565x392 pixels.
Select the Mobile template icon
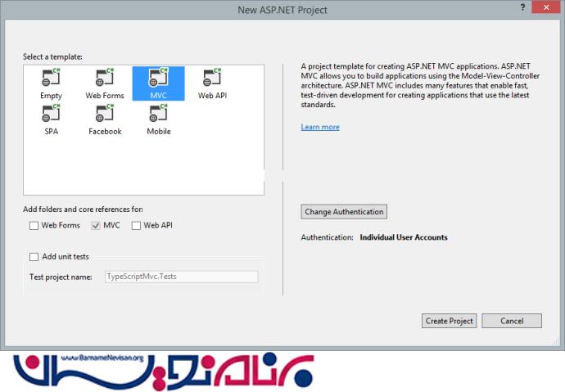coord(158,113)
